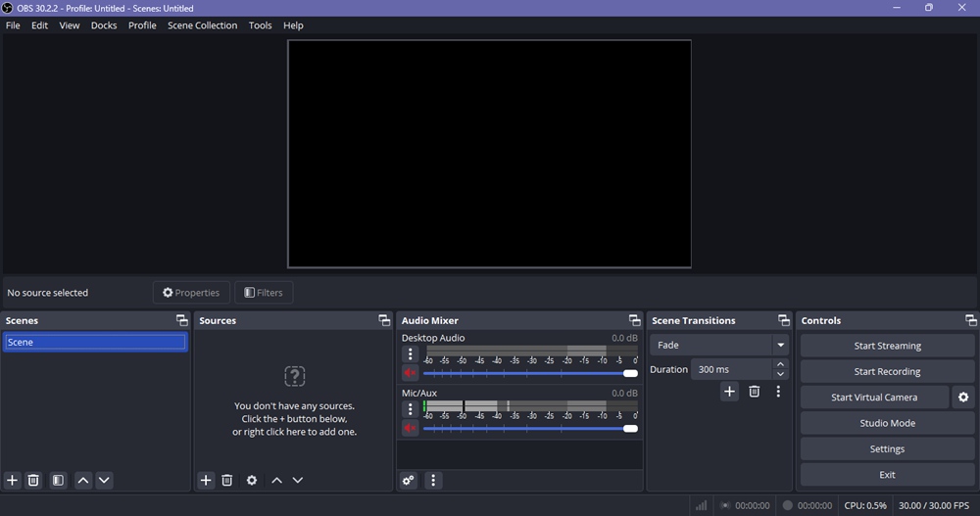The width and height of the screenshot is (980, 516).
Task: Add a new source with plus icon
Action: pyautogui.click(x=206, y=481)
